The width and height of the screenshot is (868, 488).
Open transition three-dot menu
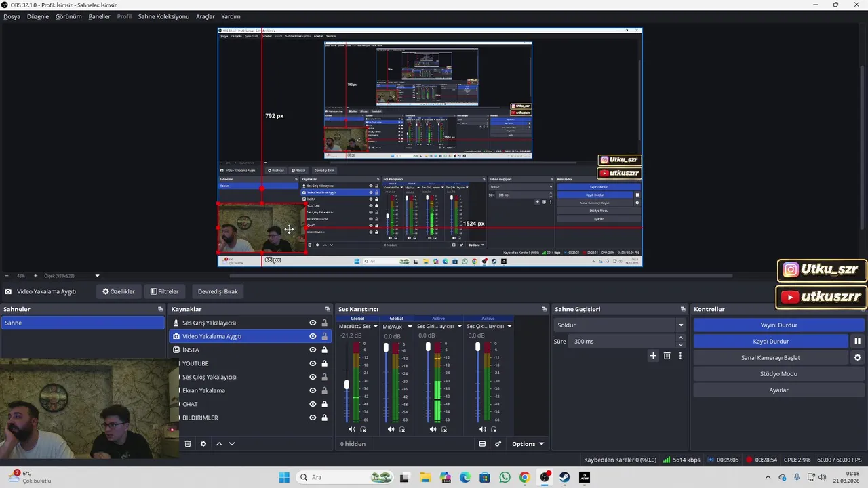[x=680, y=356]
